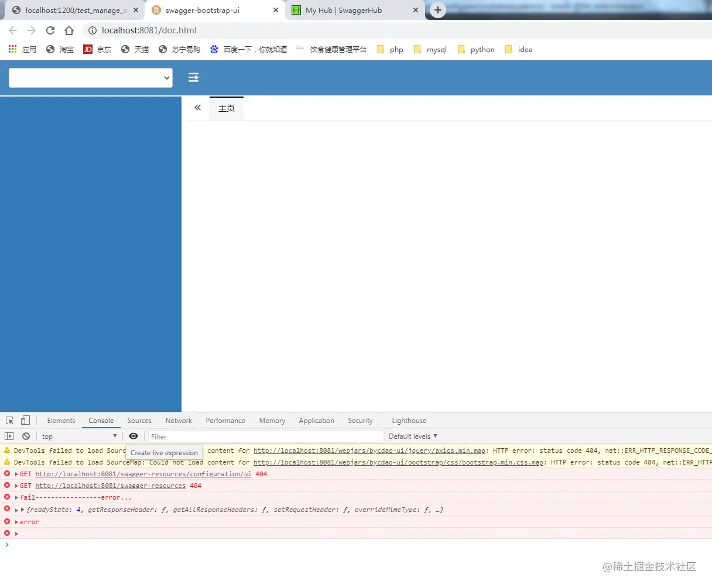This screenshot has width=712, height=588.
Task: Reload the page with the refresh icon
Action: click(50, 30)
